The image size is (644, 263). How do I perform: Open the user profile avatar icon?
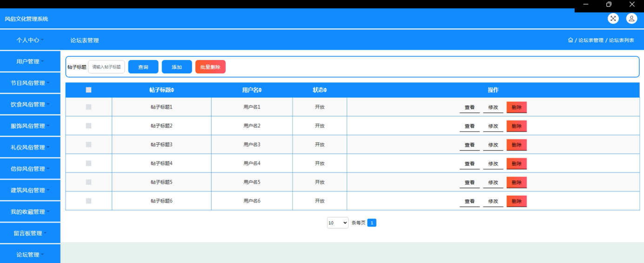pyautogui.click(x=631, y=19)
